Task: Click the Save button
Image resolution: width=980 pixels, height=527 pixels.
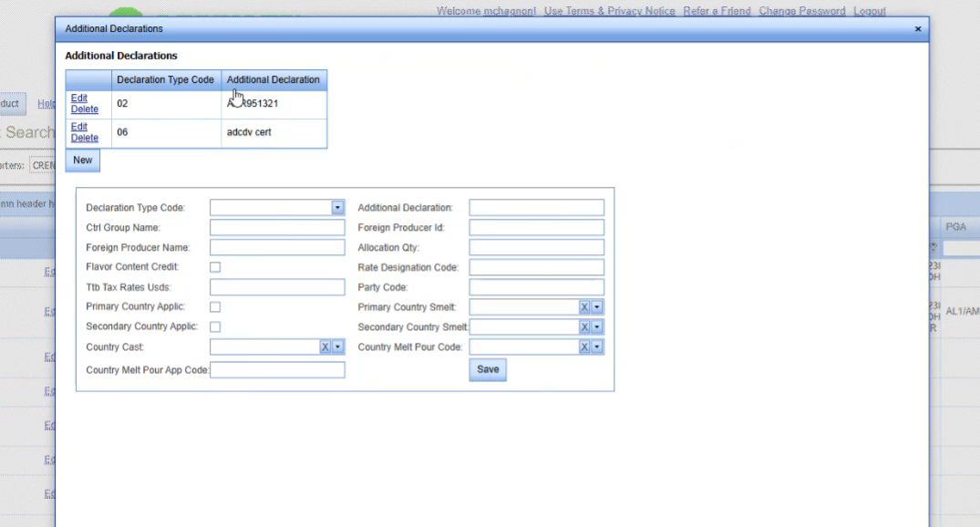Action: point(488,369)
